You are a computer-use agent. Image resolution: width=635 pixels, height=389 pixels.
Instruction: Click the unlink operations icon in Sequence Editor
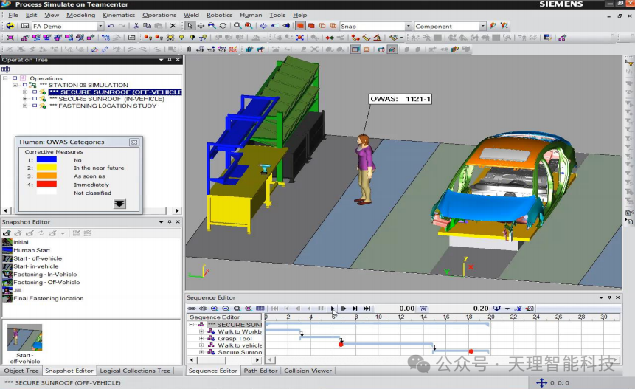pos(202,308)
